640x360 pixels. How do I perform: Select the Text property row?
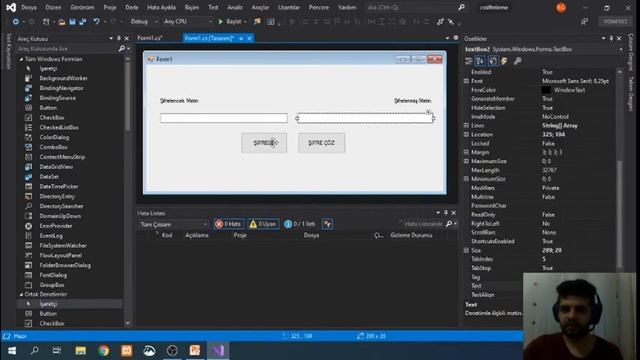[x=494, y=286]
